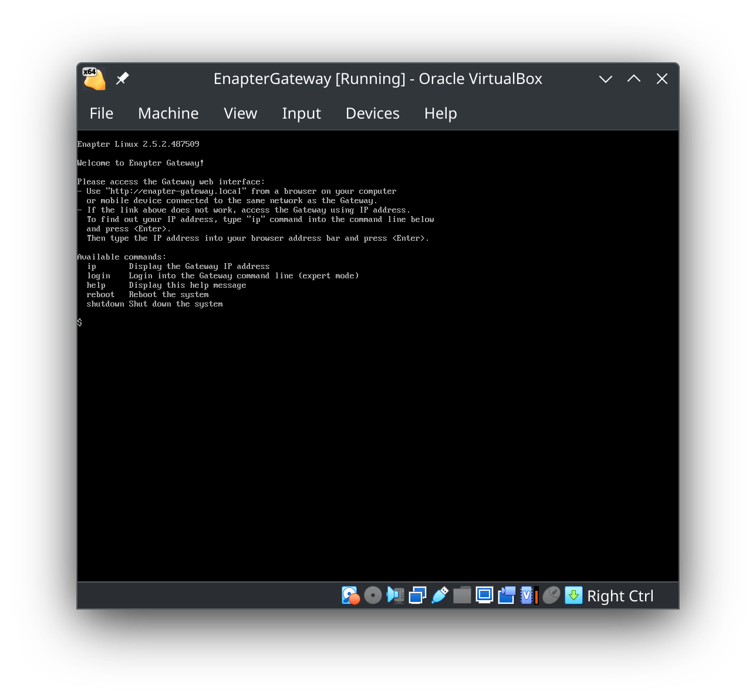Click the VirtualBox x64 application logo icon

pos(93,78)
